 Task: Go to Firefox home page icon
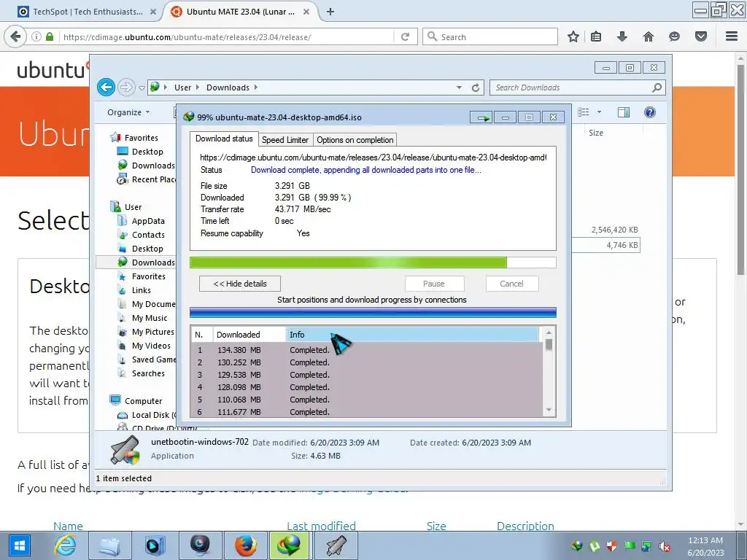click(648, 36)
